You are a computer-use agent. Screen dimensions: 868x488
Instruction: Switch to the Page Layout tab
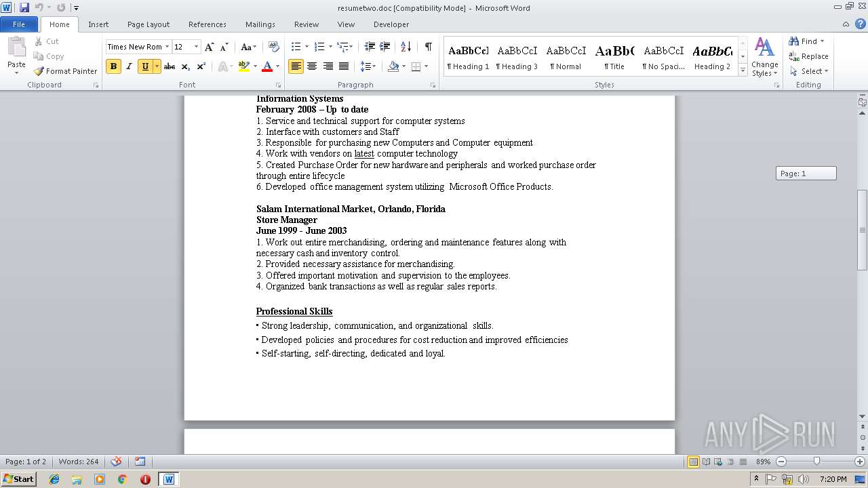click(x=149, y=24)
